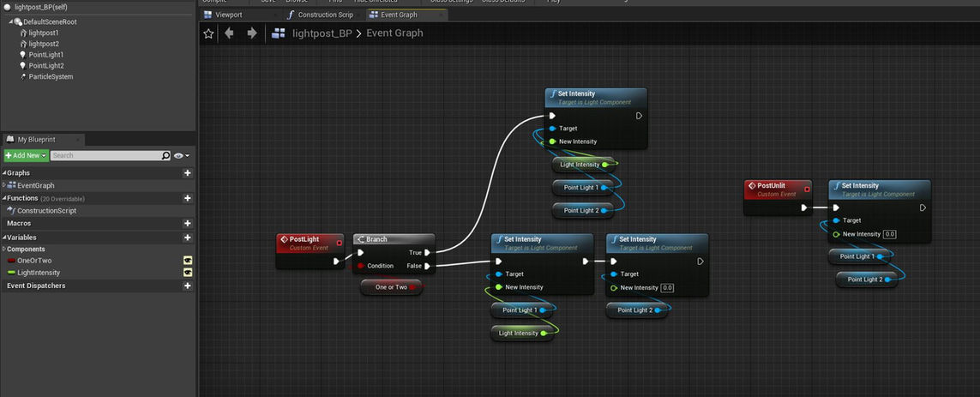Click the Branch node True output pin

427,253
